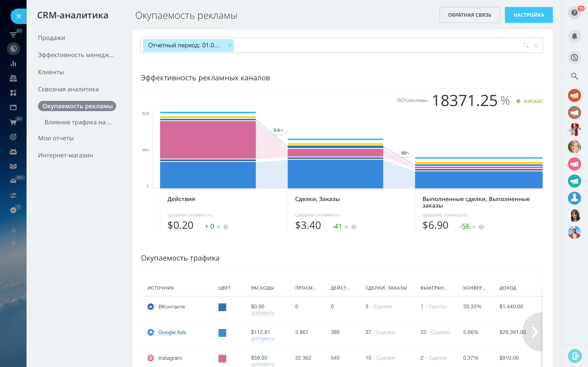This screenshot has height=367, width=588.
Task: Open the bar chart icon in left sidebar
Action: [x=13, y=64]
